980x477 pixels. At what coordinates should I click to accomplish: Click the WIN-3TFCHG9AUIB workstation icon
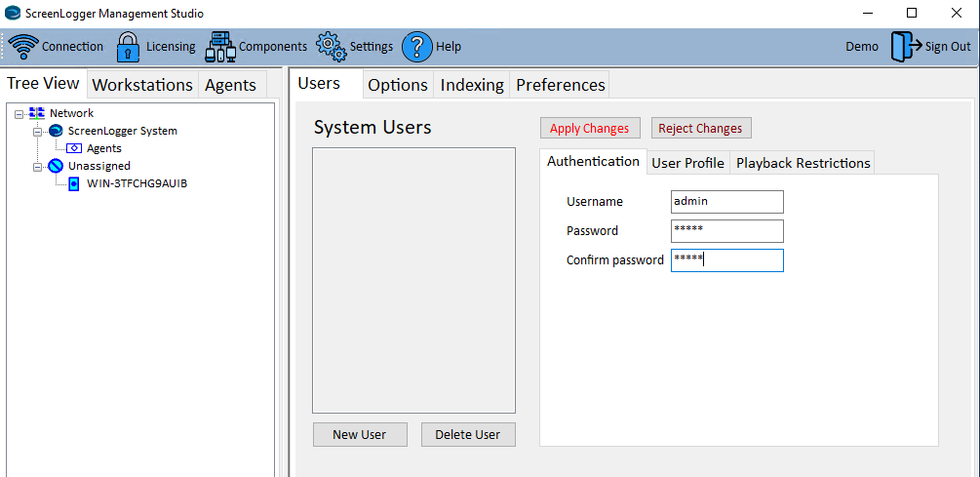[74, 183]
